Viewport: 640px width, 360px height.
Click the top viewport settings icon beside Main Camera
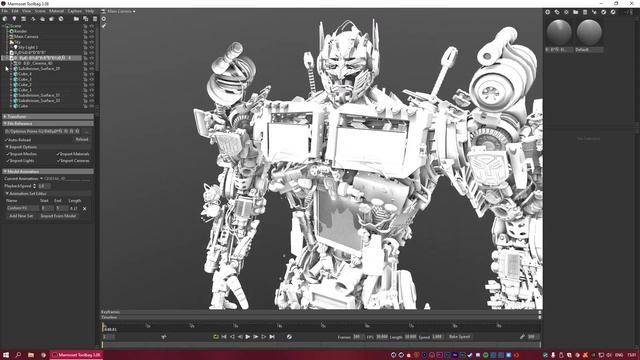tap(104, 19)
